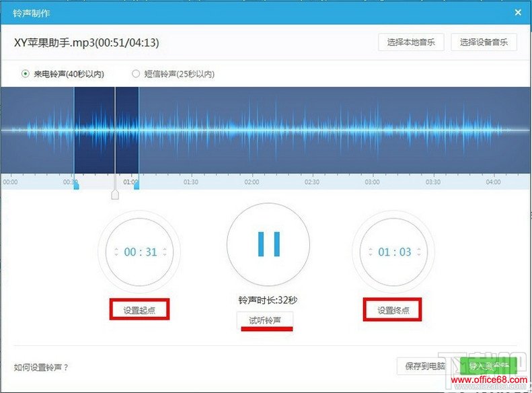
Task: Close the 铃声制作 dialog
Action: [x=518, y=13]
